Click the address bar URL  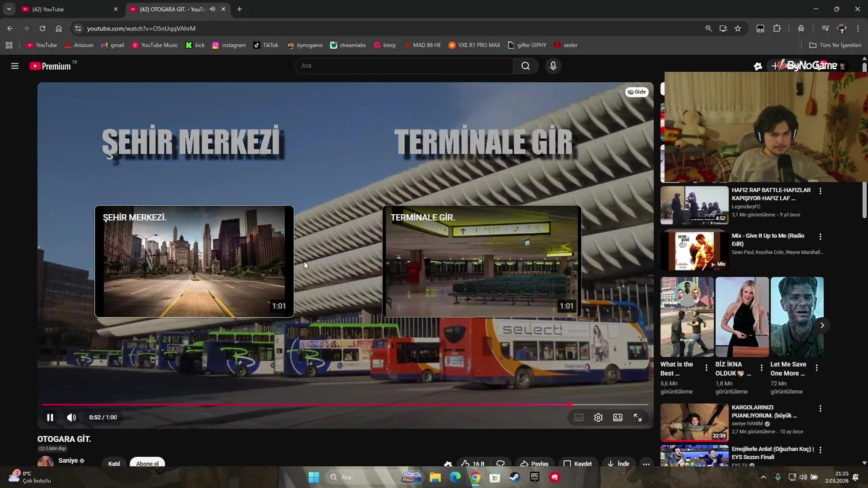pyautogui.click(x=141, y=28)
